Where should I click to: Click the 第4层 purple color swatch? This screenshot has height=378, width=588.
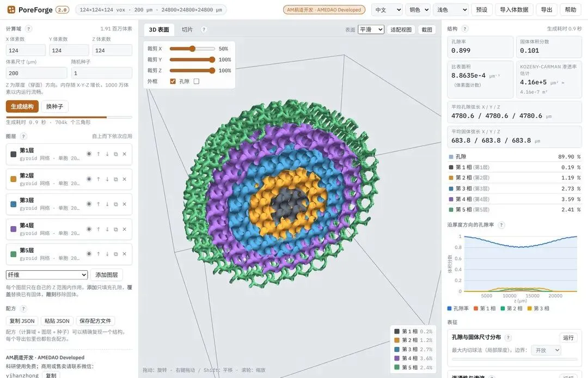(14, 229)
